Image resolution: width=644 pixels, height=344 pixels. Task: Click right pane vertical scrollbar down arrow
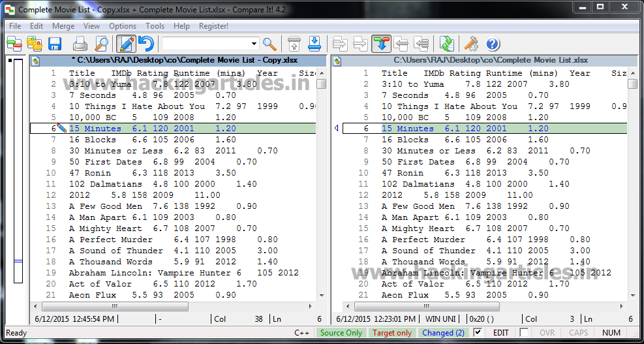(x=632, y=295)
